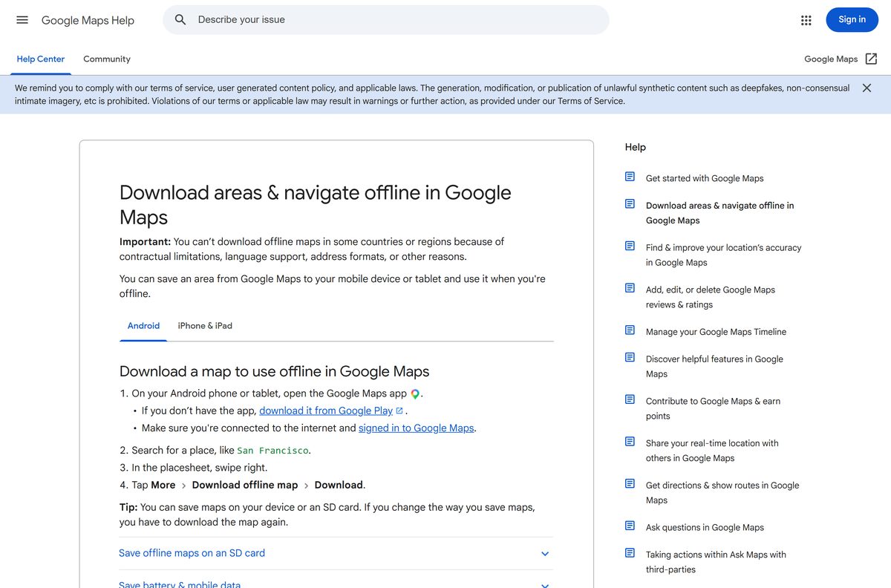
Task: Select the iPhone & iPad tab
Action: click(x=205, y=326)
